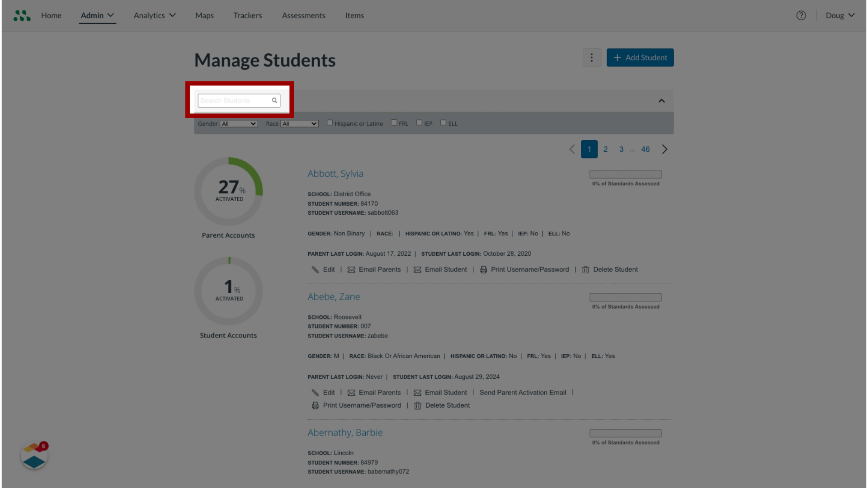Click the standards assessed progress bar for Abbott Sylvia
868x488 pixels.
[x=625, y=174]
